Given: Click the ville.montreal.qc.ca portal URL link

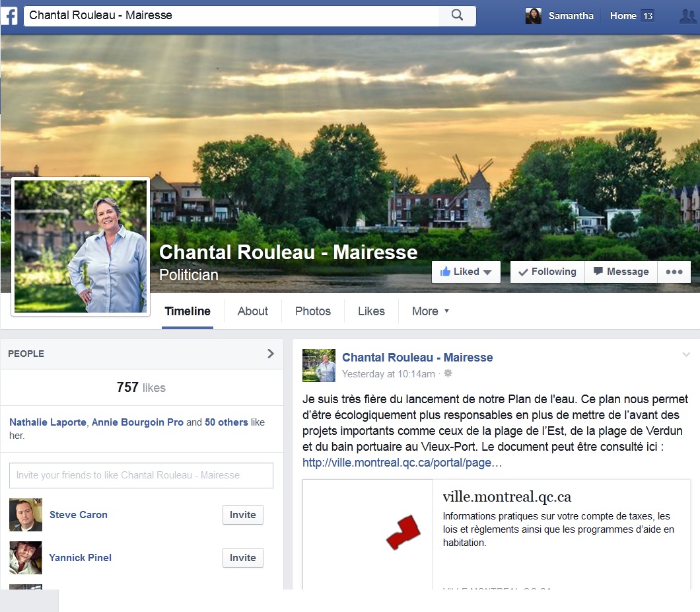Looking at the screenshot, I should 402,463.
